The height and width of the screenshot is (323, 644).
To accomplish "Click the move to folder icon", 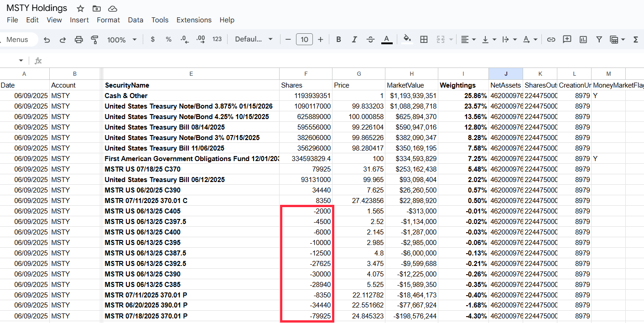I will [x=96, y=9].
